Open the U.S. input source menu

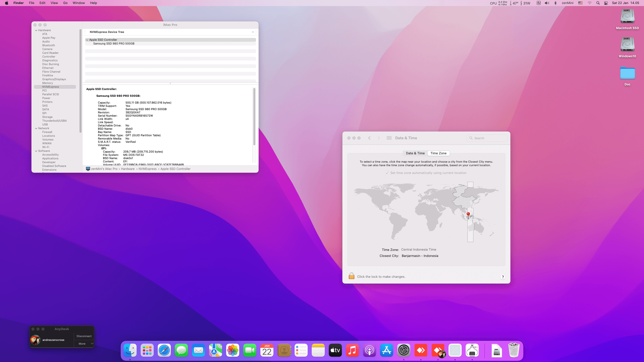(580, 3)
